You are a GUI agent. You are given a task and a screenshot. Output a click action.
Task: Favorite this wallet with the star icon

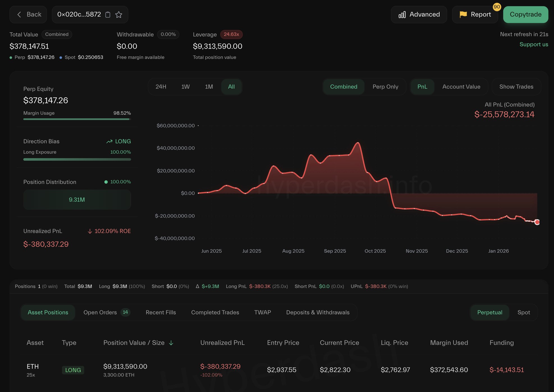[119, 15]
